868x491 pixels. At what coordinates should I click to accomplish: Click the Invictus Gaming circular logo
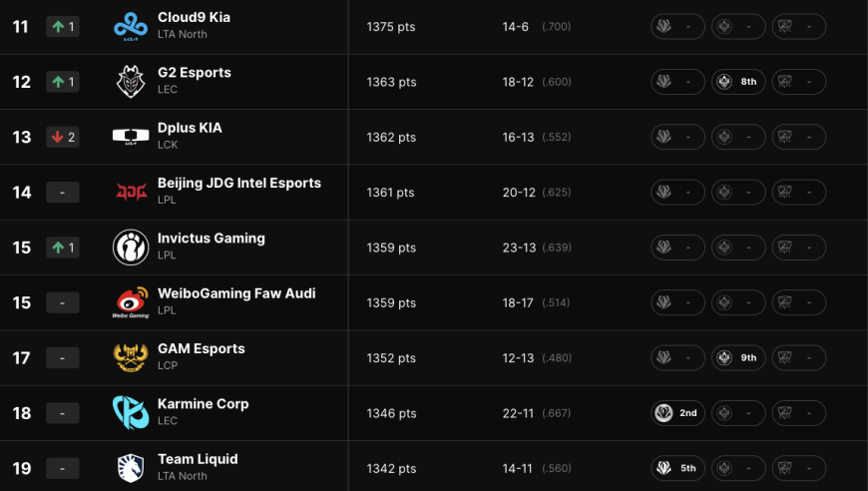[x=131, y=246]
